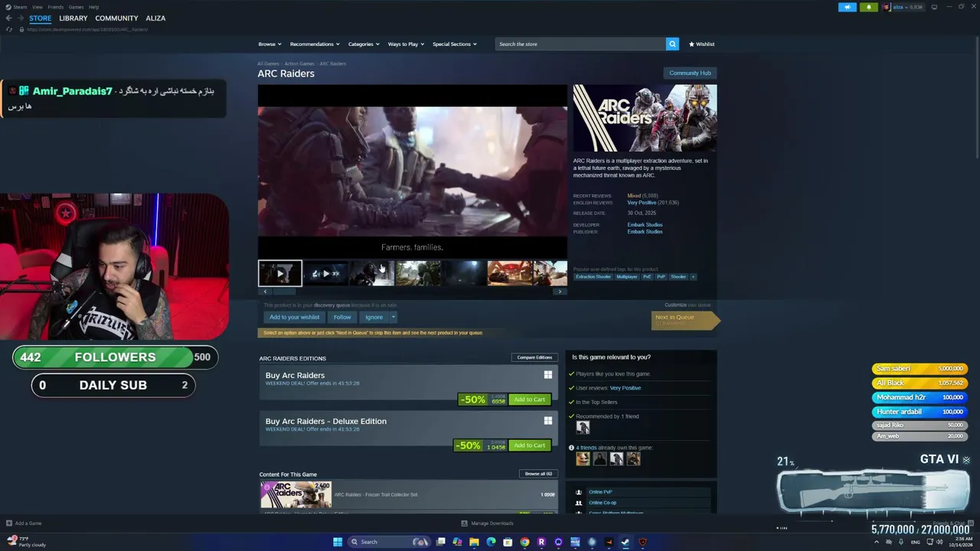The height and width of the screenshot is (551, 980).
Task: Click the Embark Studios developer link
Action: click(645, 225)
